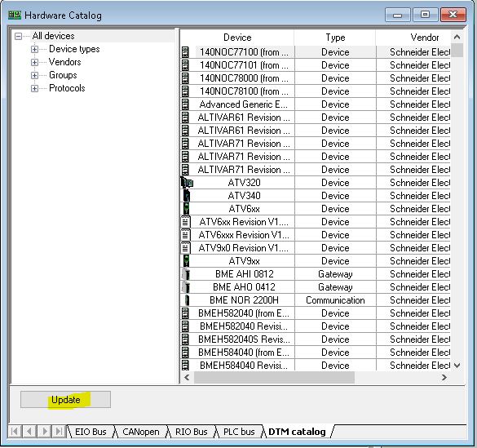Click the ATV320 drive icon

pos(187,183)
